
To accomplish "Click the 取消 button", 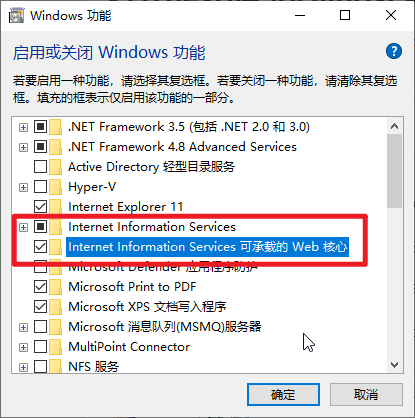I will (366, 395).
